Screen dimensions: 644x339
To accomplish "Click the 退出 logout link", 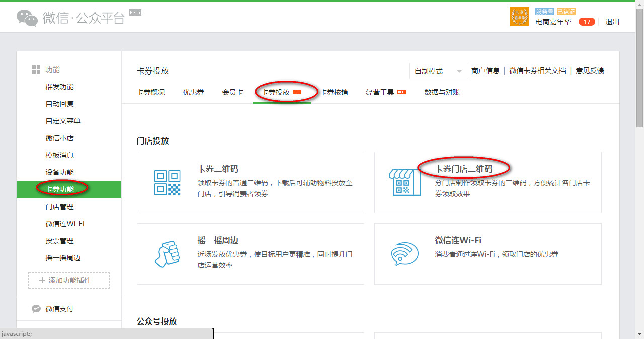I will point(612,22).
